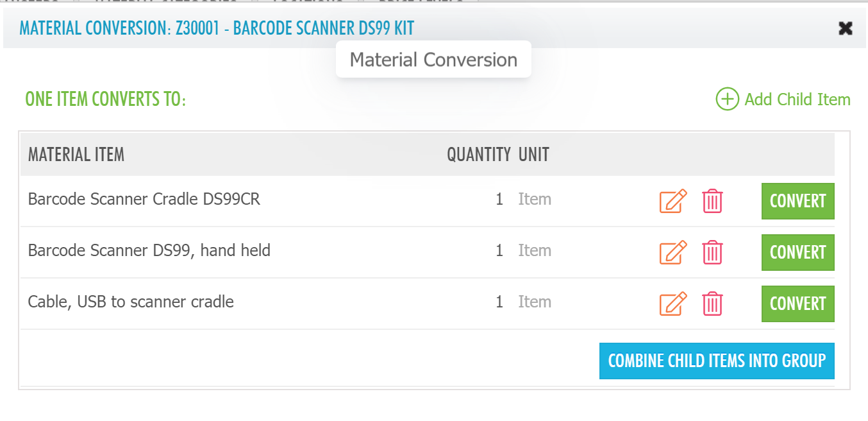
Task: Click the quantity value for Cable USB item
Action: coord(499,302)
